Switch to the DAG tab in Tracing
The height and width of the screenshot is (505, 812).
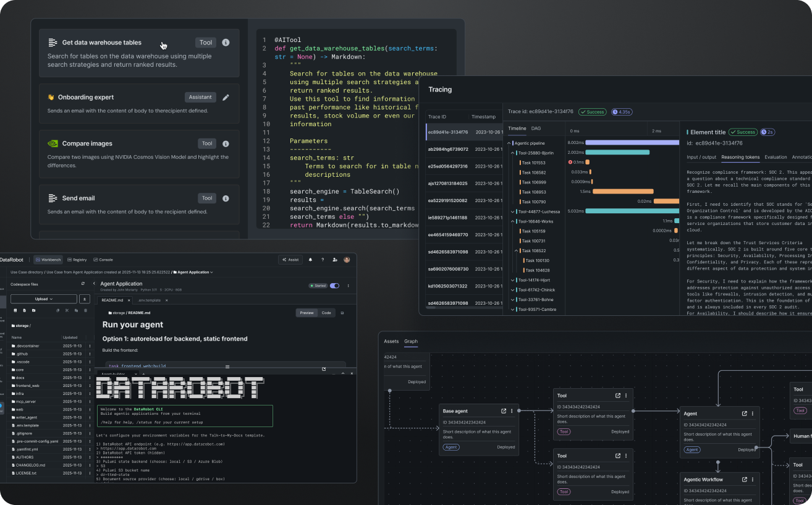pyautogui.click(x=536, y=129)
